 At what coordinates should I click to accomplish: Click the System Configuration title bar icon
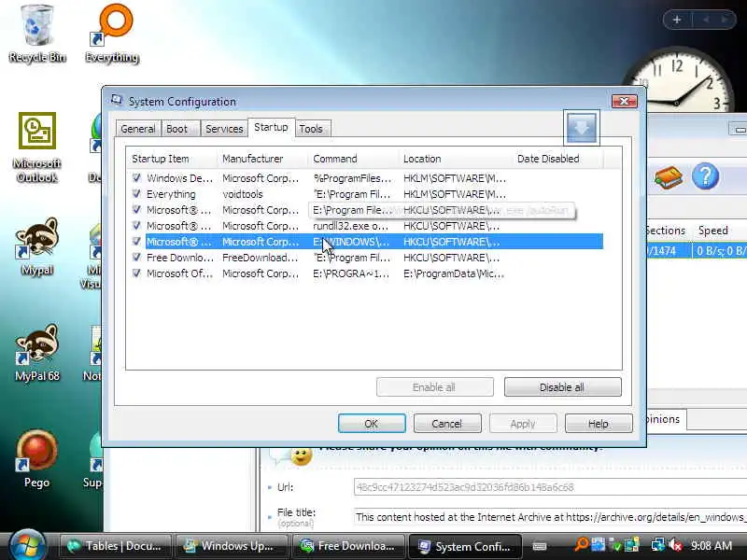coord(117,101)
